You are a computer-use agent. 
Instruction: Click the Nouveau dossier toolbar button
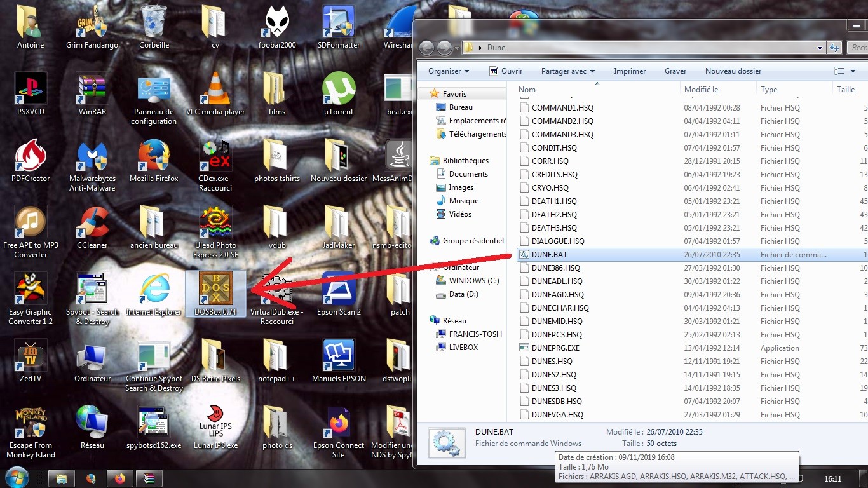(x=733, y=71)
